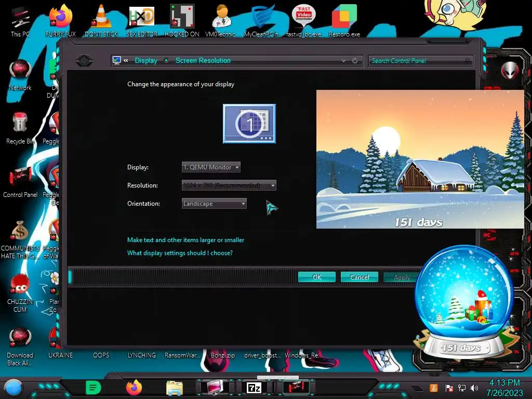This screenshot has width=532, height=399.
Task: Open Java update tray icon
Action: click(434, 388)
